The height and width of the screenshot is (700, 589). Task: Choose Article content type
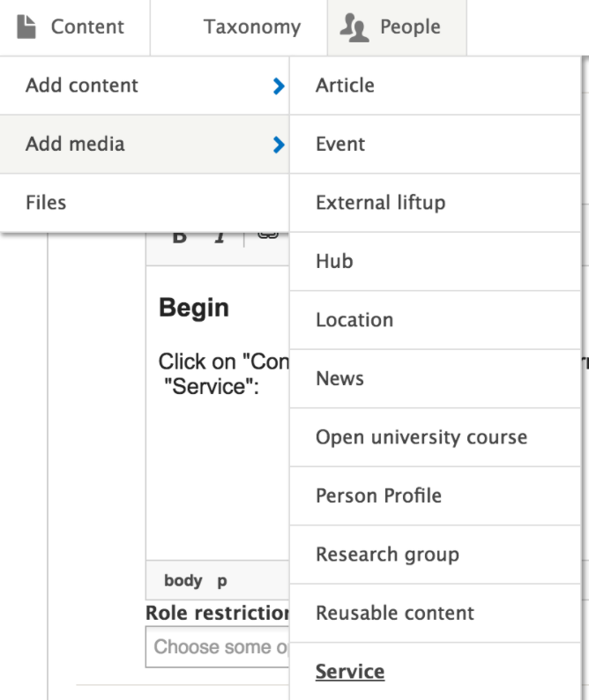point(345,86)
